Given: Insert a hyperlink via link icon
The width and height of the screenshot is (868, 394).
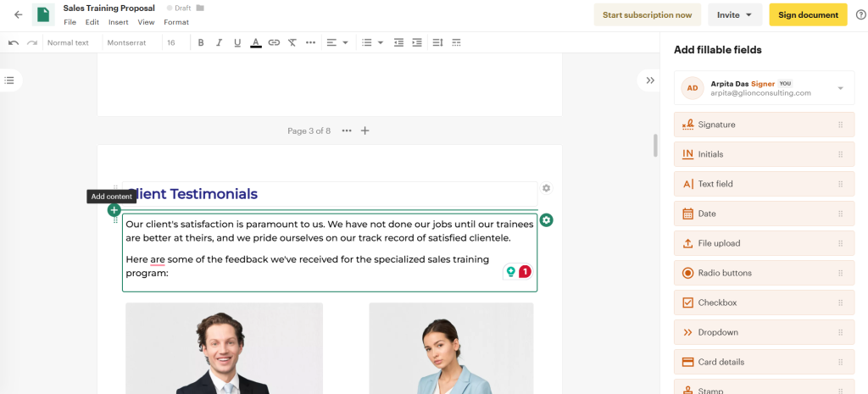Looking at the screenshot, I should [x=274, y=42].
